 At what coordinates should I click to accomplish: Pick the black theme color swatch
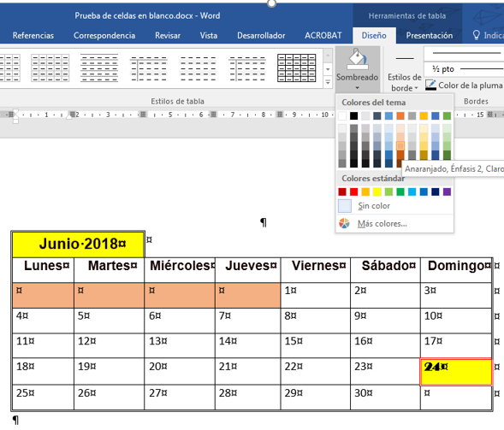(x=354, y=116)
